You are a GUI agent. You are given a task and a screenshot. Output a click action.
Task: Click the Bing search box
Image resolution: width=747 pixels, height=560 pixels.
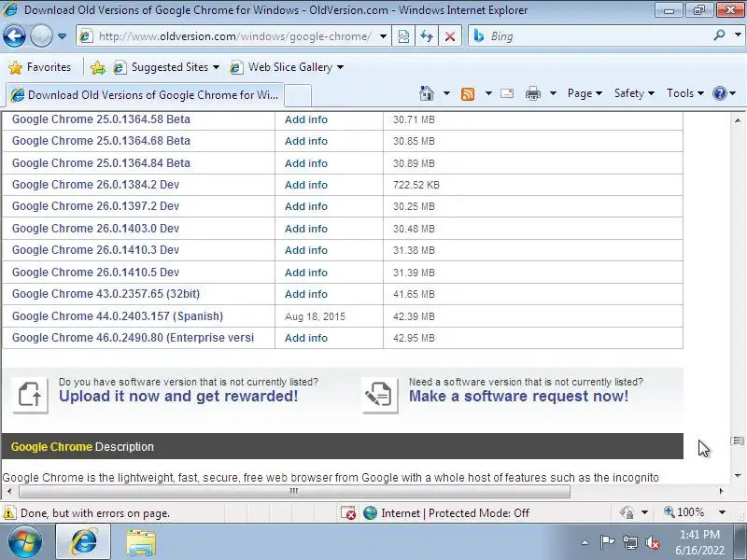click(591, 36)
